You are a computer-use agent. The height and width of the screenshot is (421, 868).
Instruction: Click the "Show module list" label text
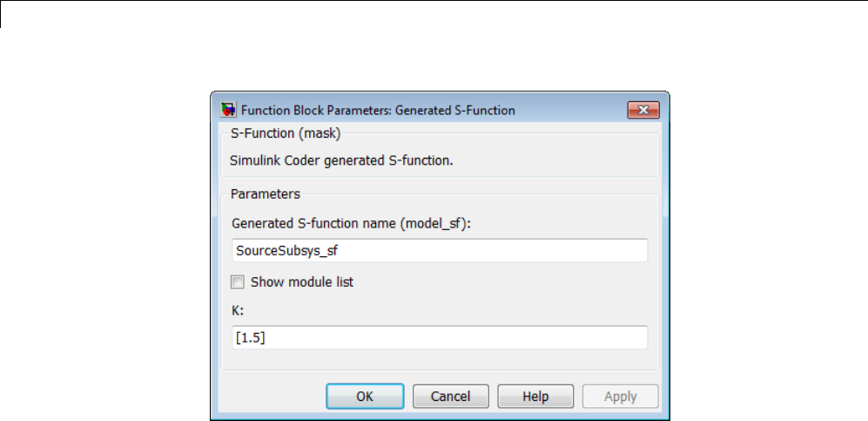(x=301, y=282)
